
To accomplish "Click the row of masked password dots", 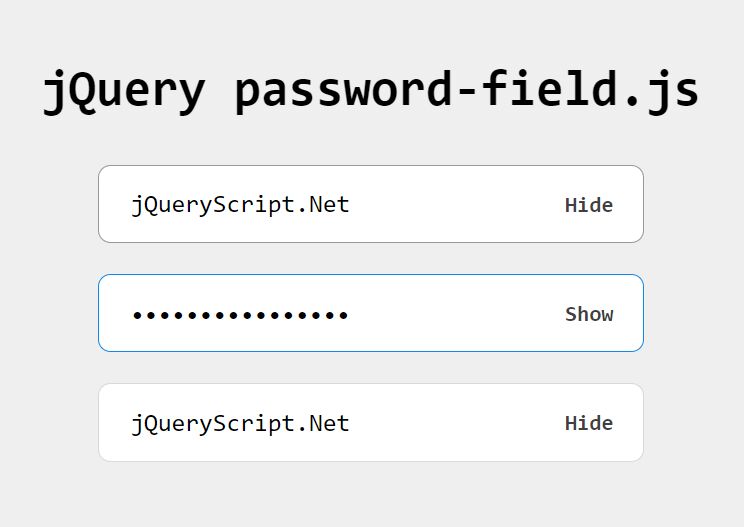I will (x=240, y=315).
